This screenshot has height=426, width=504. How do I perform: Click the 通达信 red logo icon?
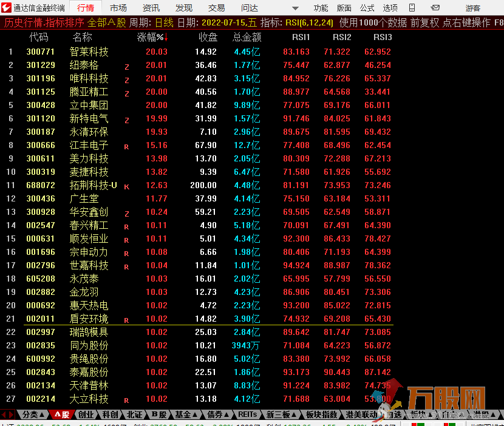6,8
